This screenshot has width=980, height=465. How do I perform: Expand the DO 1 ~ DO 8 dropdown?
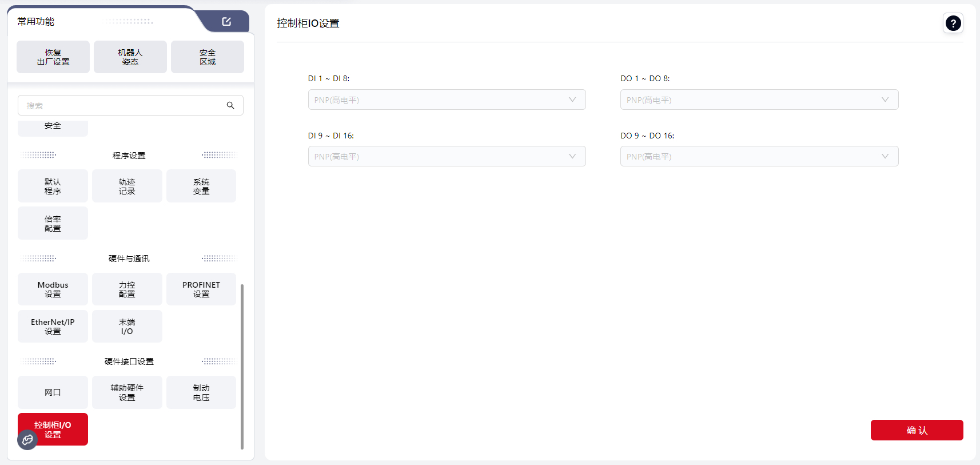tap(759, 100)
